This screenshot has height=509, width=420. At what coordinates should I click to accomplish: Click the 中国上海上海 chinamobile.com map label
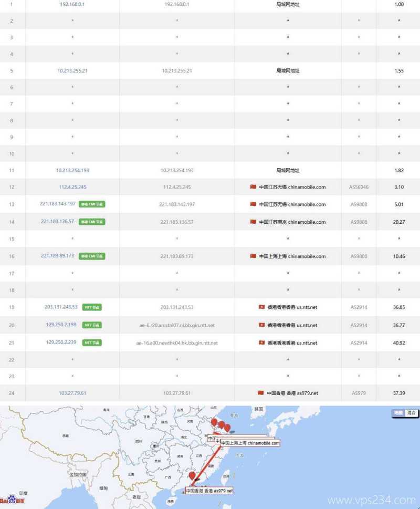(x=250, y=443)
